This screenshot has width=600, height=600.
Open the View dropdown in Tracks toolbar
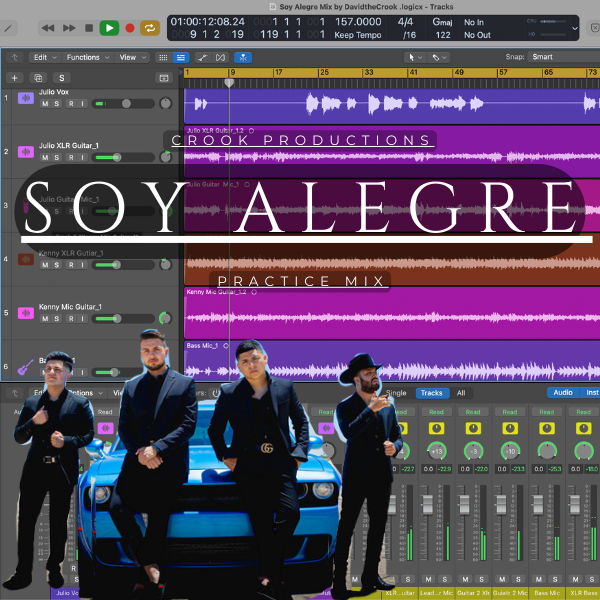tap(132, 57)
